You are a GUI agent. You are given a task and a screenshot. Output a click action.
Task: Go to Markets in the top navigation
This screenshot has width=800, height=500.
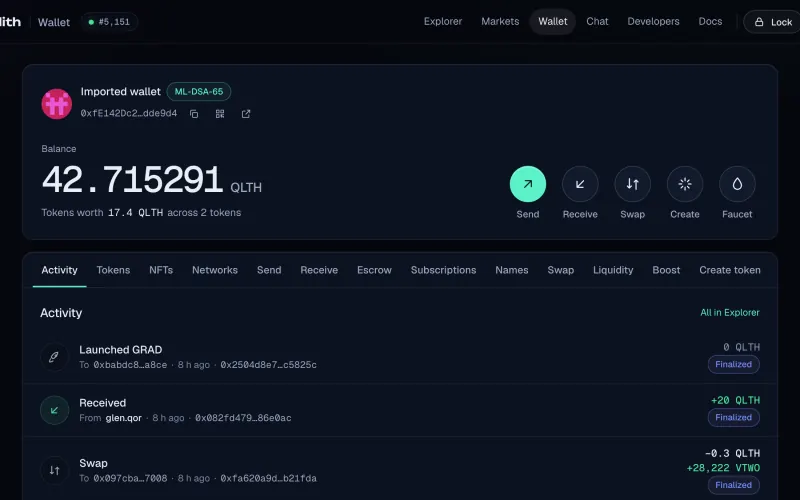click(500, 21)
